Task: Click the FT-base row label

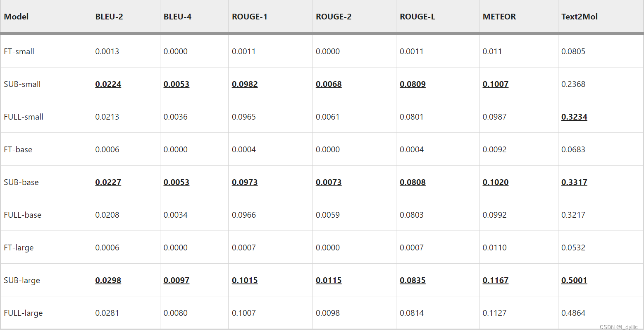Action: 18,149
